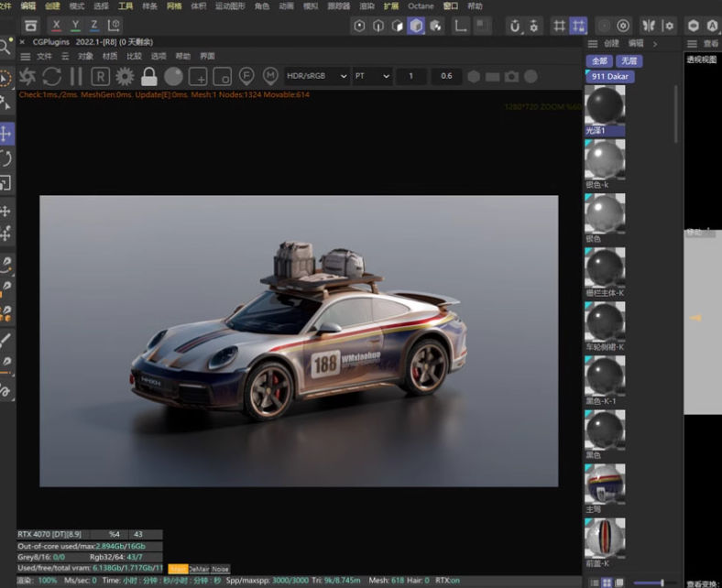Open the material manager 创建 menu
The image size is (722, 588).
[611, 44]
